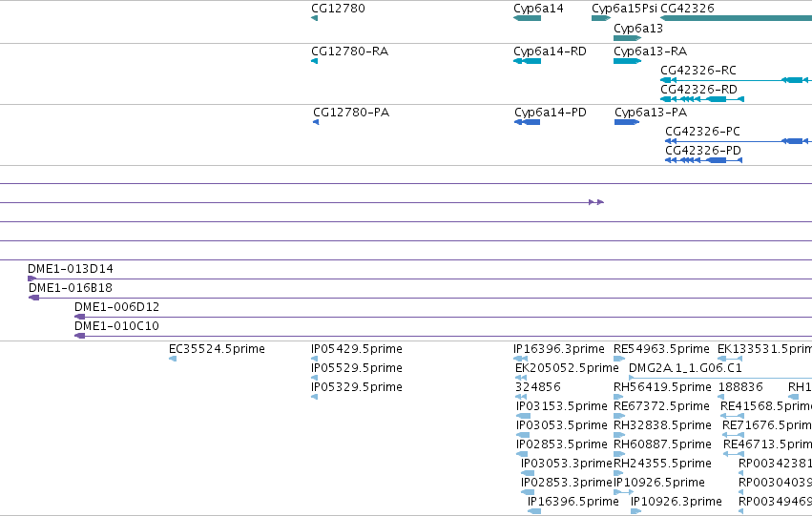Click the Cyp6a15Psi gene label

pyautogui.click(x=624, y=9)
